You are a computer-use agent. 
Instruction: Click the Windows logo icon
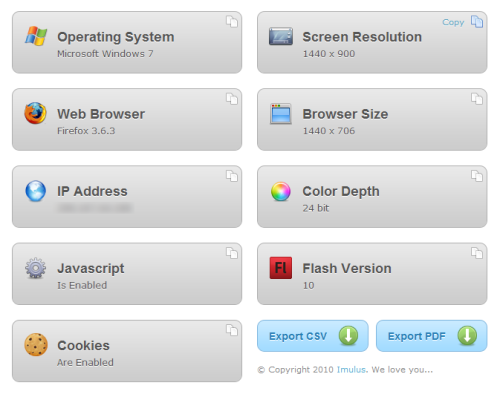click(x=36, y=36)
